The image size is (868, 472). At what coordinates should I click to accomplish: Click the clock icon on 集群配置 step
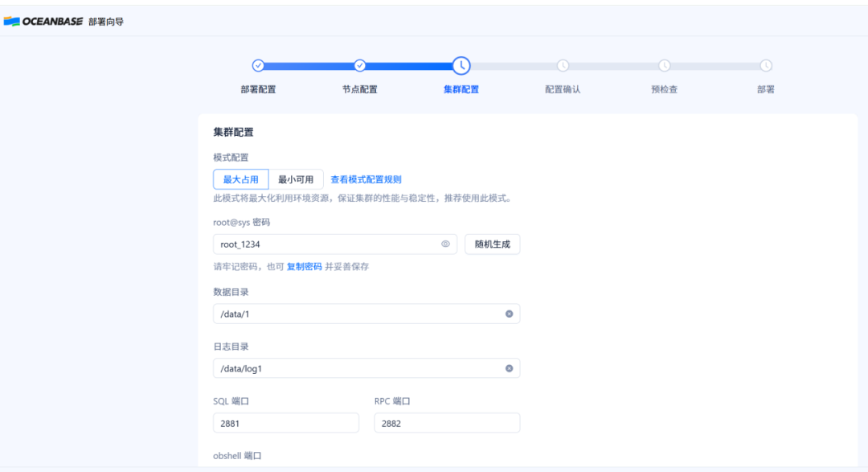[461, 67]
